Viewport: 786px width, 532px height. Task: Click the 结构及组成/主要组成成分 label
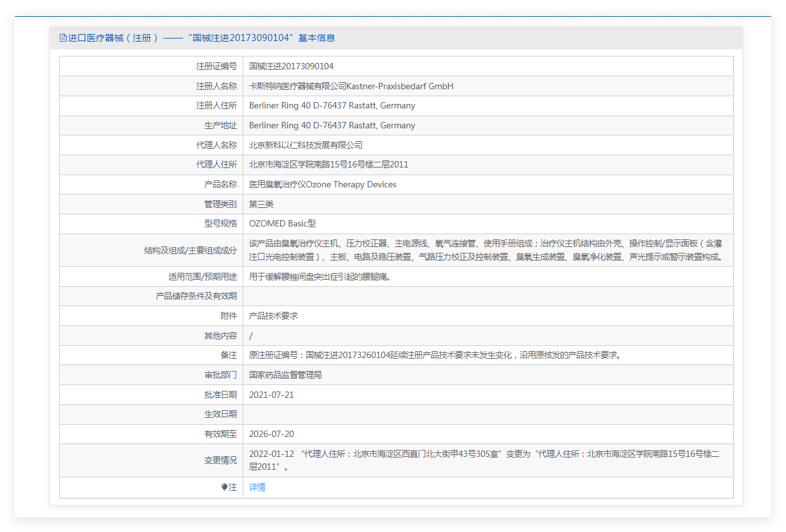190,250
